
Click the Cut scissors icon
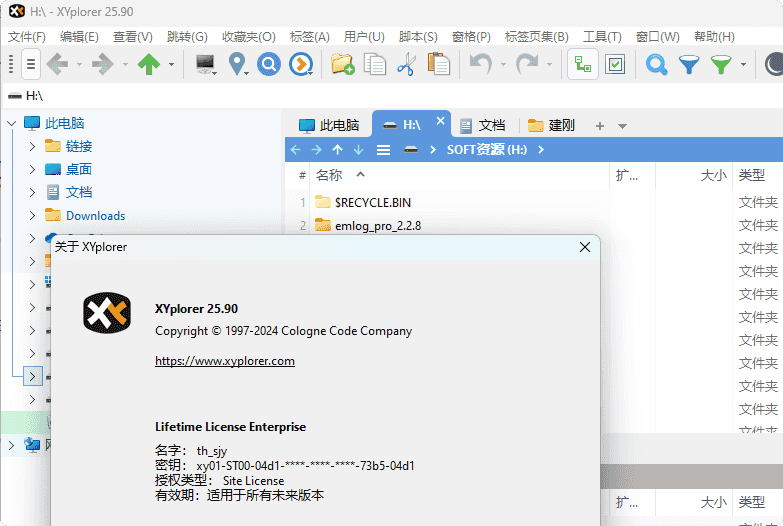coord(406,64)
